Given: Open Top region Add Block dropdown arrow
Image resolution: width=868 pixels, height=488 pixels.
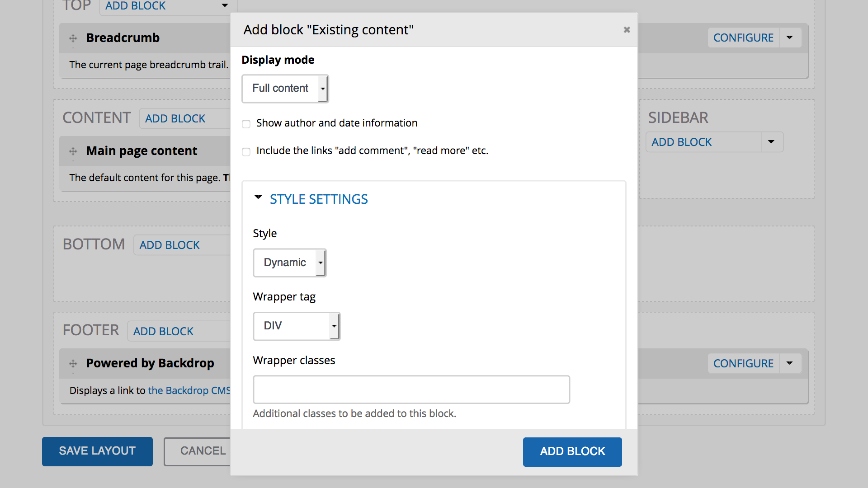Looking at the screenshot, I should click(x=225, y=6).
